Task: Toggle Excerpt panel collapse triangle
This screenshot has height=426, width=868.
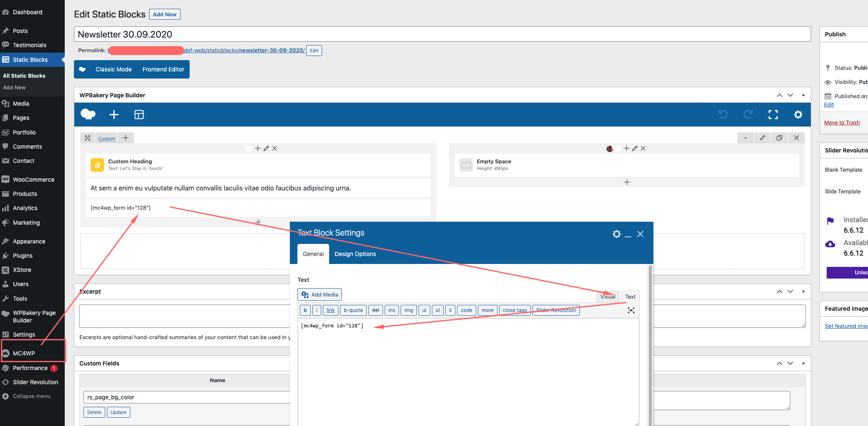Action: (803, 292)
